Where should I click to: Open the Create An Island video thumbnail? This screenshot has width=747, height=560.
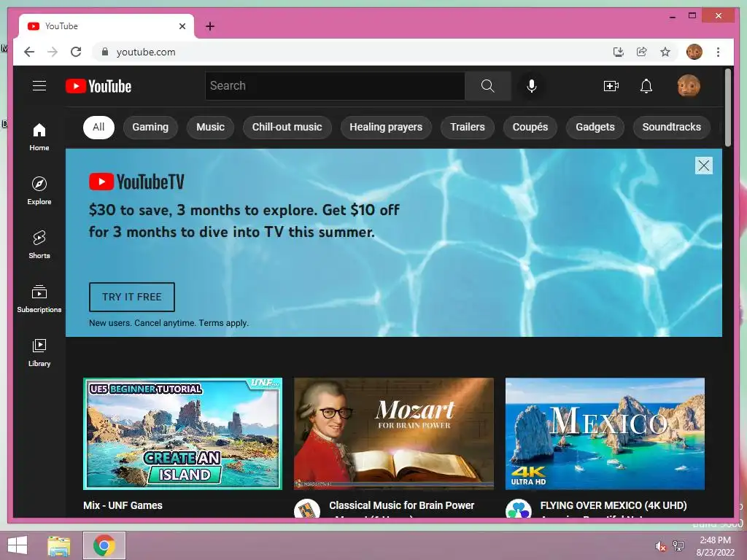(182, 434)
